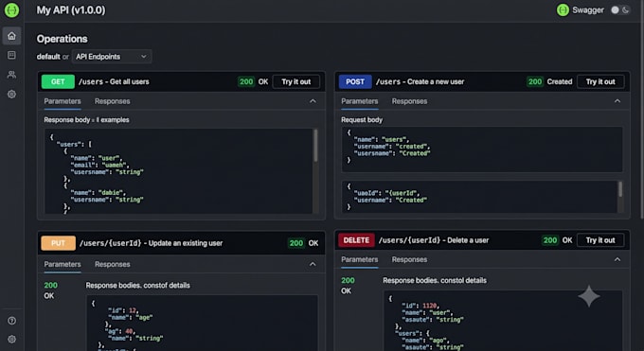The height and width of the screenshot is (351, 644).
Task: Click the 'Request body' label in POST panel
Action: pos(362,120)
